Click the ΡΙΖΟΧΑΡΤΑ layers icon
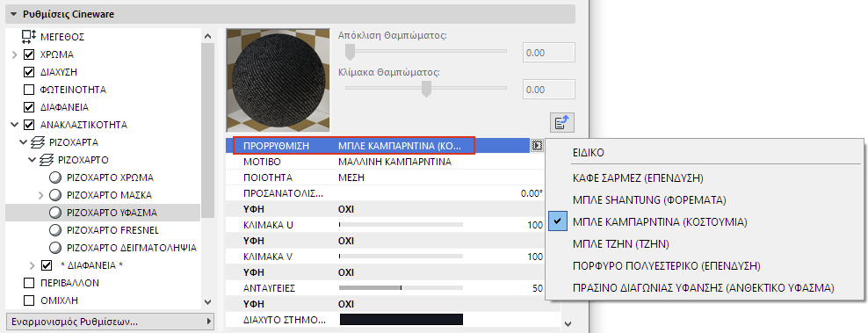Screen dimensions: 868x333 click(38, 142)
